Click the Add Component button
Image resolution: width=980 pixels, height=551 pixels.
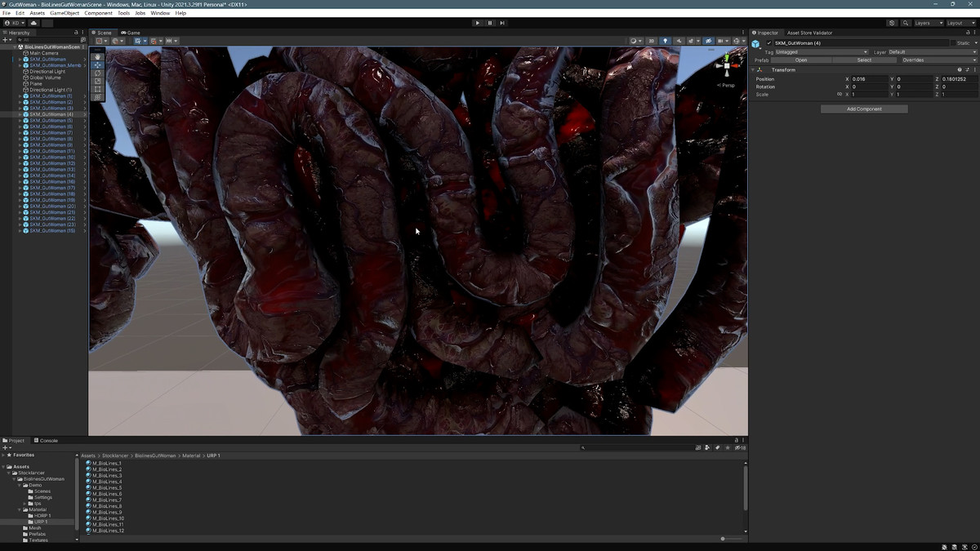[x=864, y=109]
